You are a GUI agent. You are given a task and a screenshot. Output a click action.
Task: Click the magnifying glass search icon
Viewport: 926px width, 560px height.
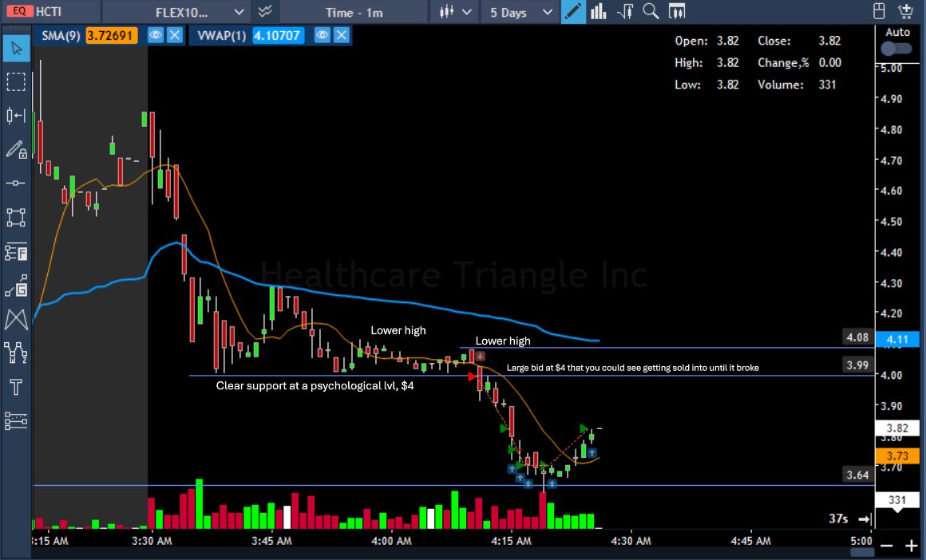(651, 11)
